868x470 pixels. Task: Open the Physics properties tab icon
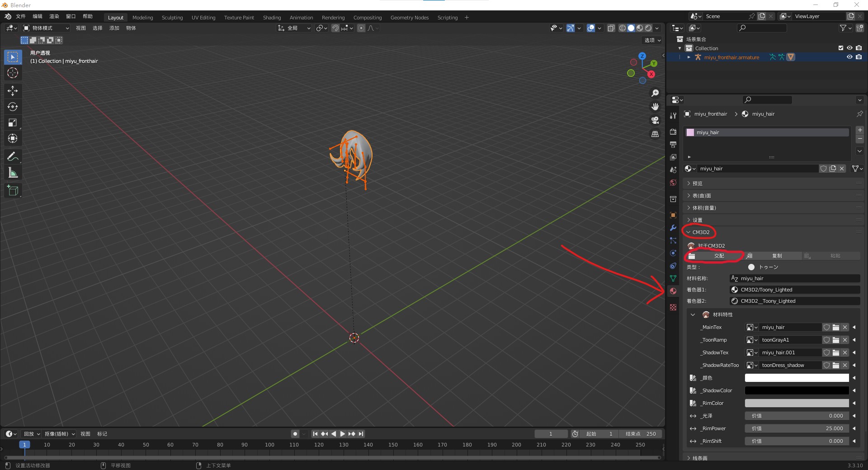[x=673, y=253]
